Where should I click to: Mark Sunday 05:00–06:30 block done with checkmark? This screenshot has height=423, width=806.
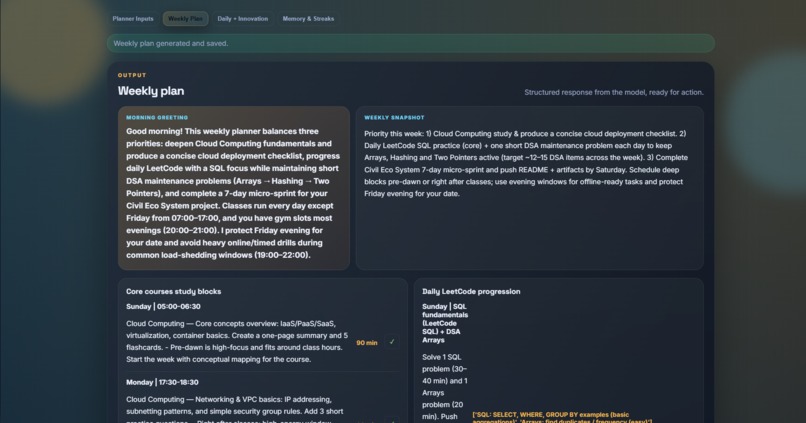coord(392,342)
